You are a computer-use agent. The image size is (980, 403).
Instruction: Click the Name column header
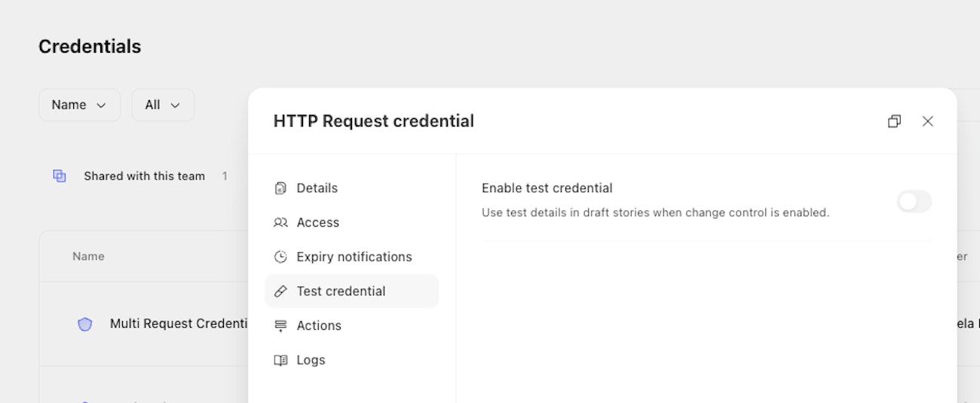(x=88, y=257)
